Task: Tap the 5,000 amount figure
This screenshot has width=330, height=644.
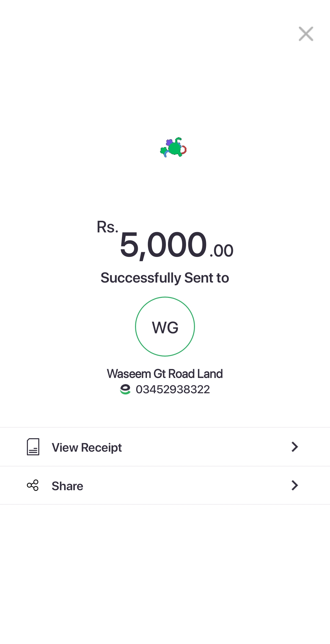Action: click(163, 245)
